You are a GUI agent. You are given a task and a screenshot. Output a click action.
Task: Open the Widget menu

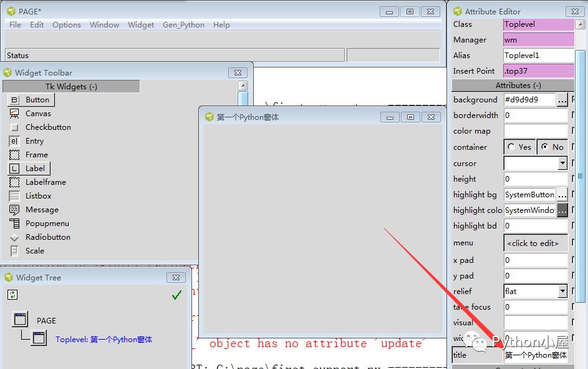pyautogui.click(x=140, y=24)
